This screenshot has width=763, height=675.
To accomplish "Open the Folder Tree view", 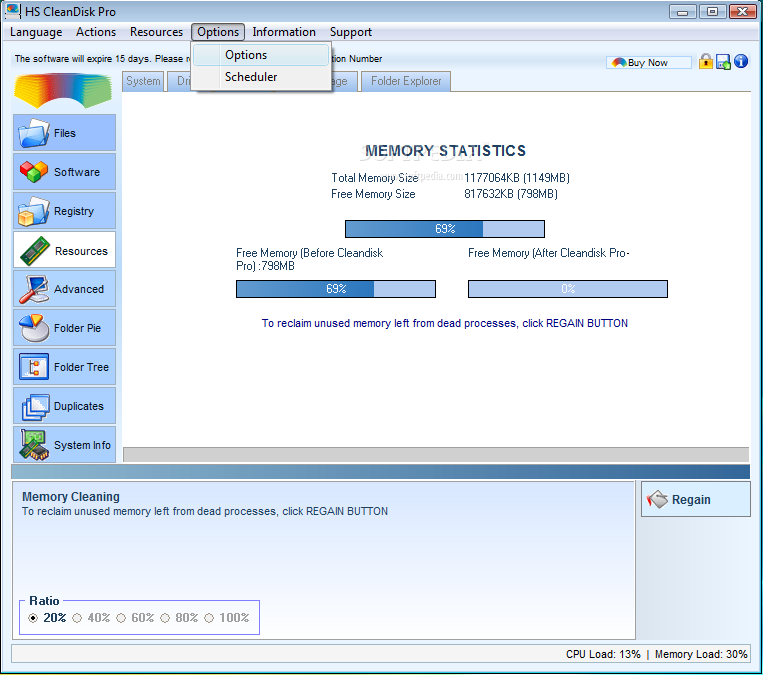I will click(64, 367).
